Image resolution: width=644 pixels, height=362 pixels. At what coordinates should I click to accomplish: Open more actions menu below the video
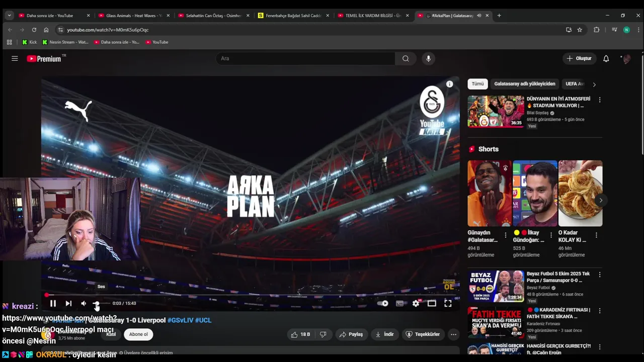453,334
